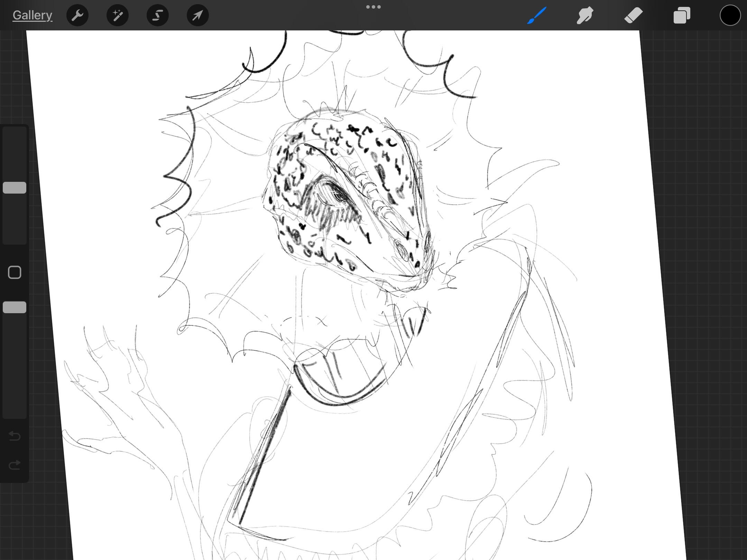Click the brush size slider handle

15,188
